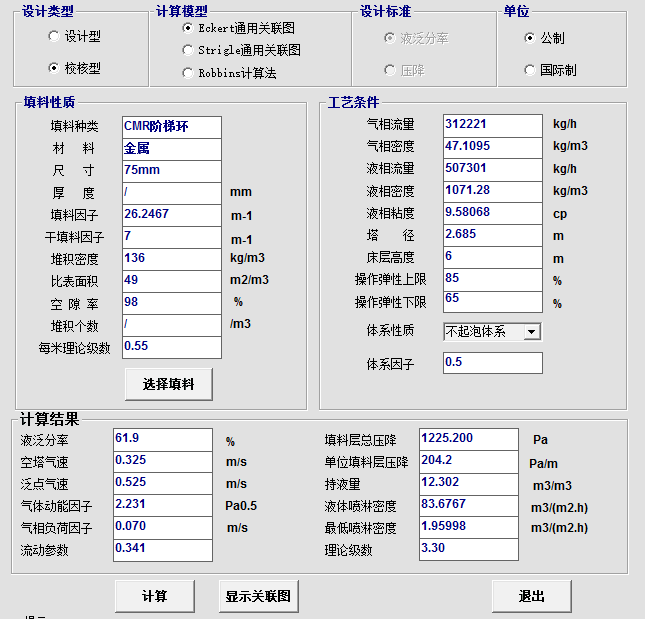Click the 液泛分率 result field 61.9
The height and width of the screenshot is (619, 645).
(x=163, y=439)
